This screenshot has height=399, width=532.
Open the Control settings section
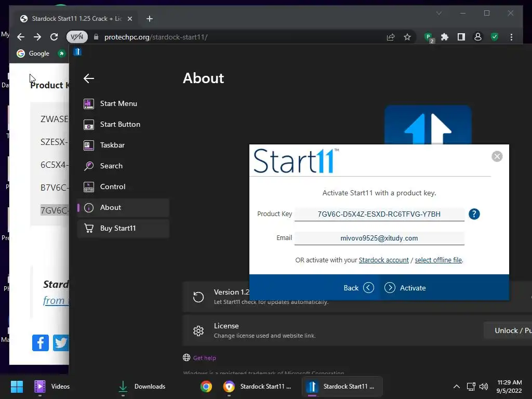[123, 187]
